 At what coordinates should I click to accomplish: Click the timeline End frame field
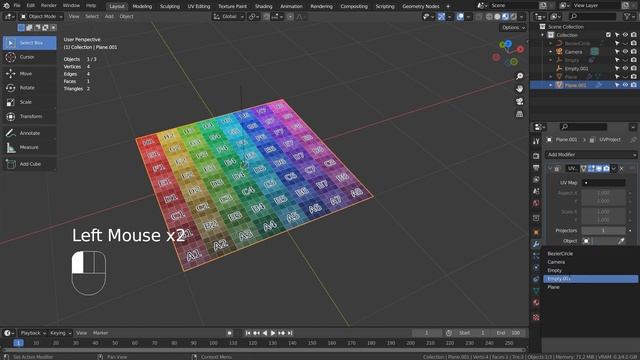pyautogui.click(x=509, y=333)
